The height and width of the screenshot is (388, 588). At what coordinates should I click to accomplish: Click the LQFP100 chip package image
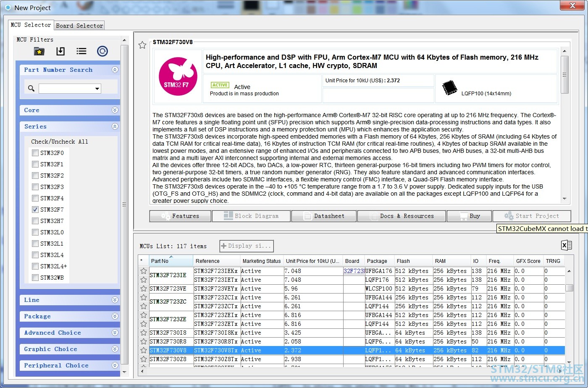[450, 87]
